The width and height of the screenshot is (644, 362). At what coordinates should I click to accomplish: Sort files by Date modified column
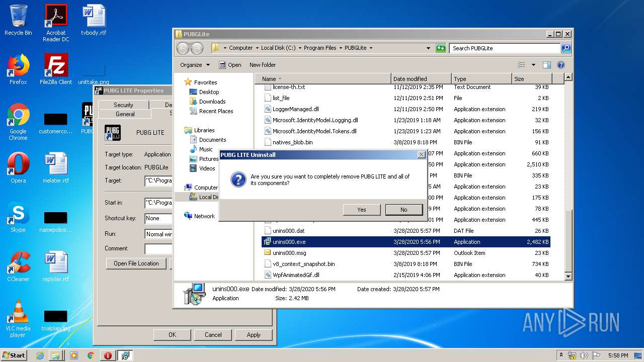421,79
